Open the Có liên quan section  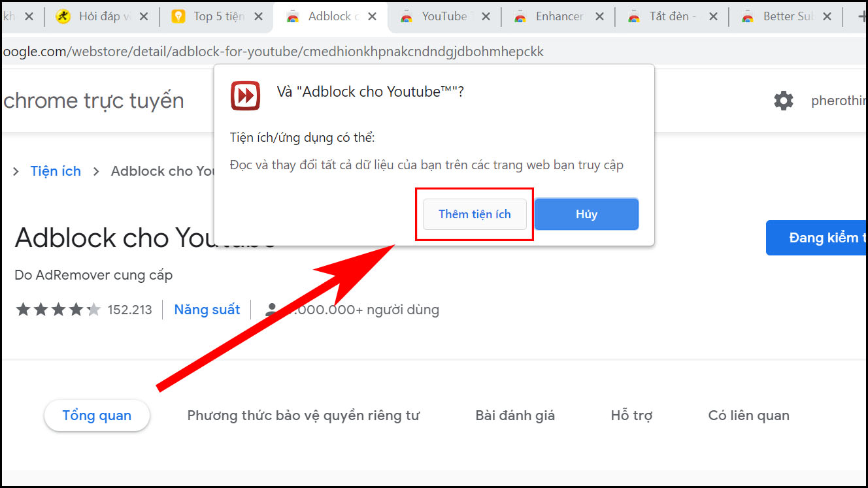tap(748, 415)
